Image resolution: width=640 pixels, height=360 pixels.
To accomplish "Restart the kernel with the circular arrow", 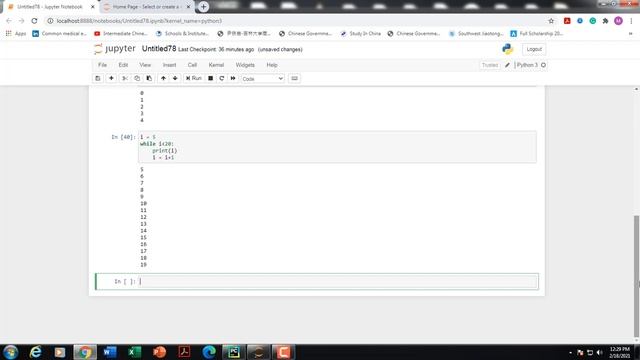I will (x=222, y=78).
